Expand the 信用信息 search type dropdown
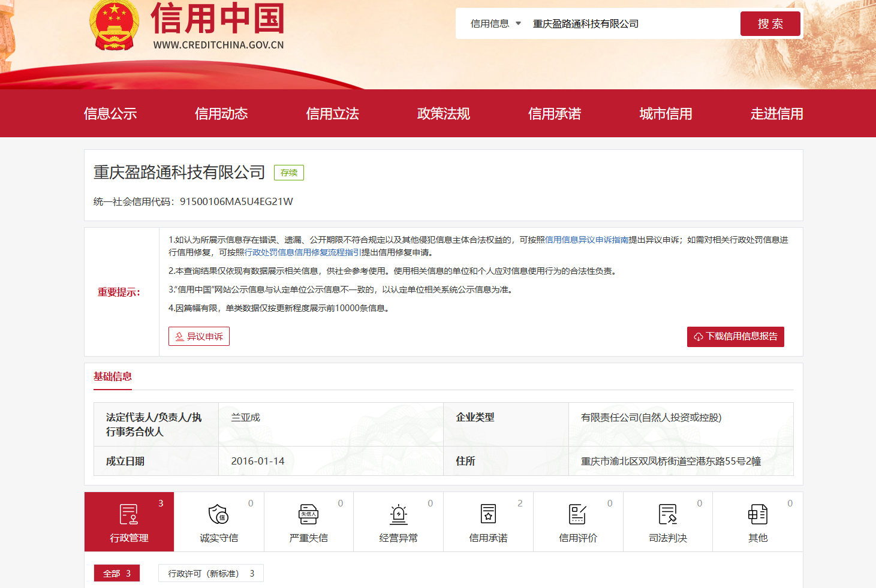 (x=495, y=24)
